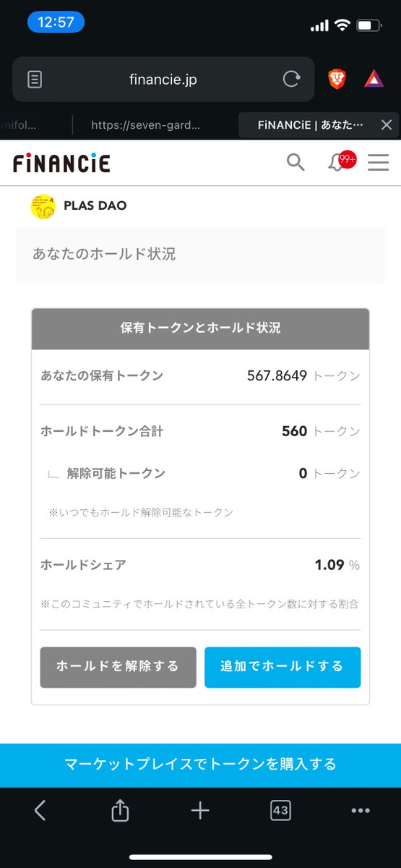Reload the financie.jp page
This screenshot has height=868, width=401.
tap(291, 79)
